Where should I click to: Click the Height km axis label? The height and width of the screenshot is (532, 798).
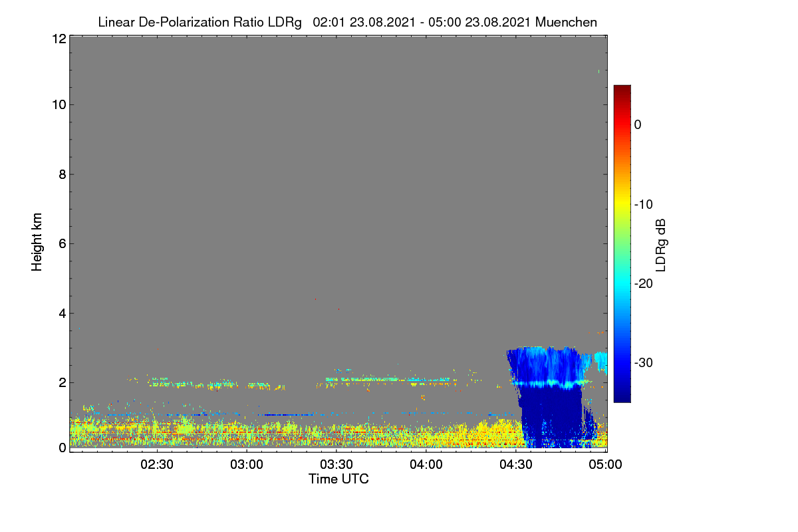click(37, 243)
